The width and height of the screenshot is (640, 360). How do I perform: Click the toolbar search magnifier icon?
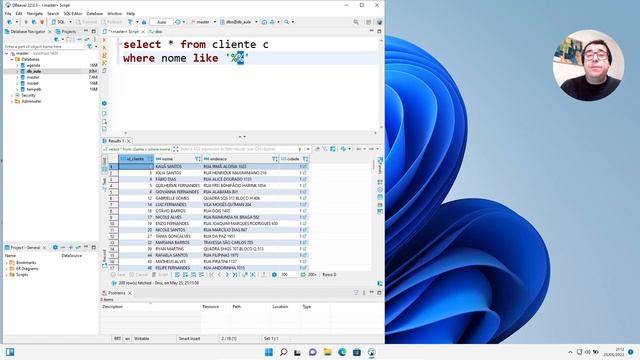356,22
